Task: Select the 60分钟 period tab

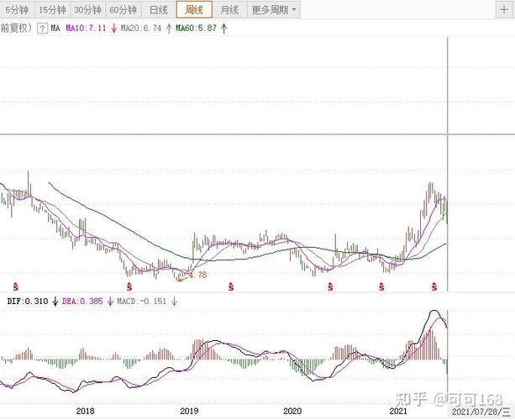Action: (x=123, y=10)
